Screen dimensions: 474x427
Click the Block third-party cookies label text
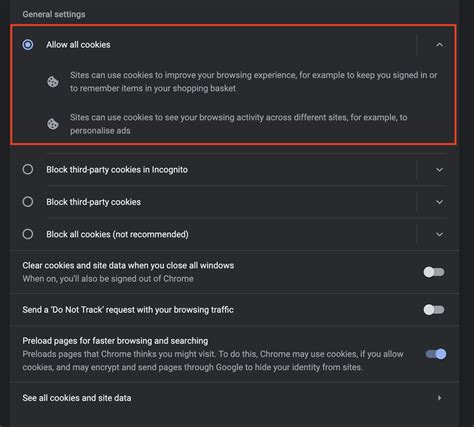point(93,202)
